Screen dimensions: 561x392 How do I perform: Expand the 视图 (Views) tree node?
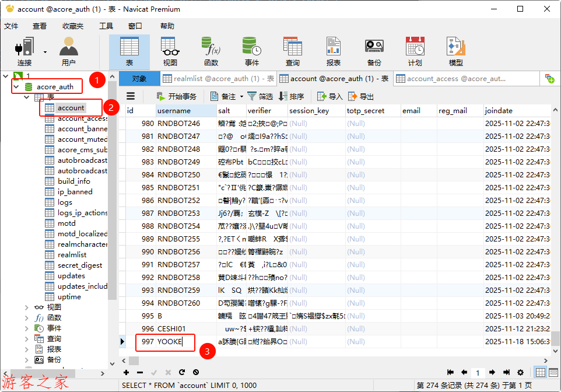click(27, 307)
